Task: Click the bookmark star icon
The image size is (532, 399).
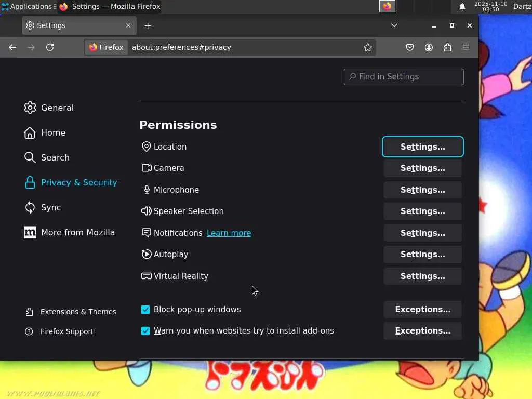Action: pyautogui.click(x=368, y=47)
